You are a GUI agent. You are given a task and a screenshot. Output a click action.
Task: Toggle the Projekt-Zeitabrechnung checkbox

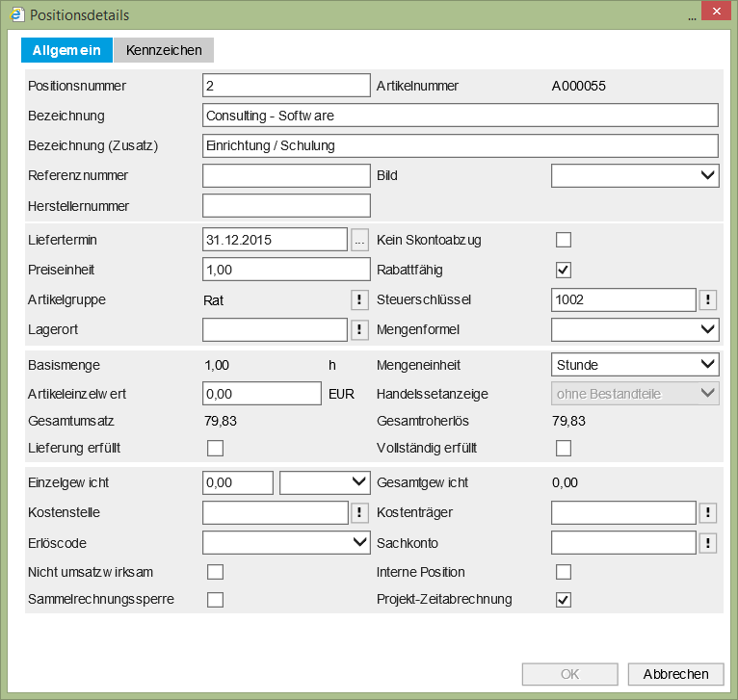(564, 600)
